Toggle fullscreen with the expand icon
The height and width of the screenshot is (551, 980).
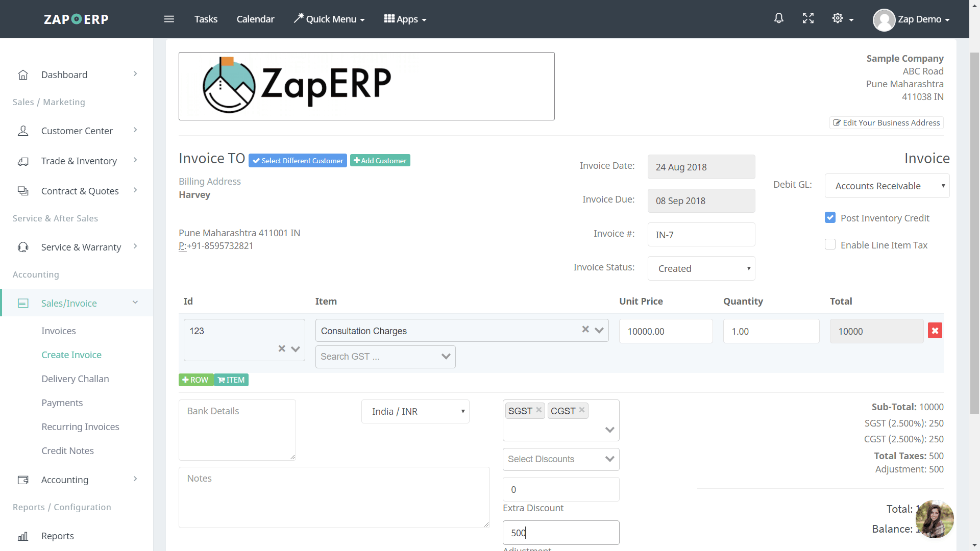808,18
